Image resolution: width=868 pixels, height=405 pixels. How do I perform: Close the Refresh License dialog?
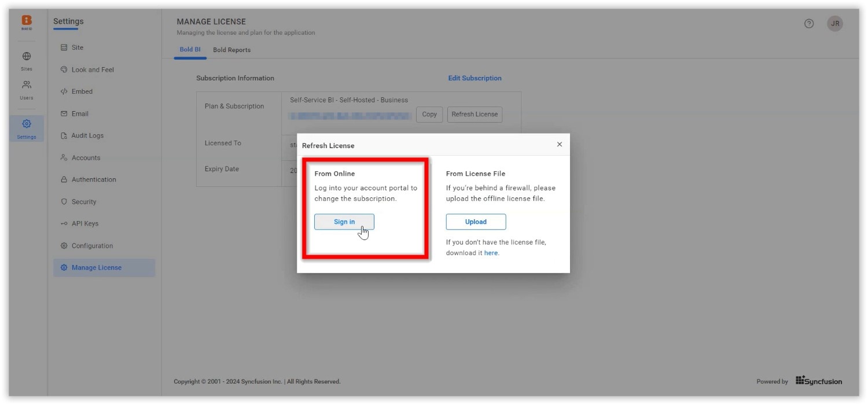point(559,145)
